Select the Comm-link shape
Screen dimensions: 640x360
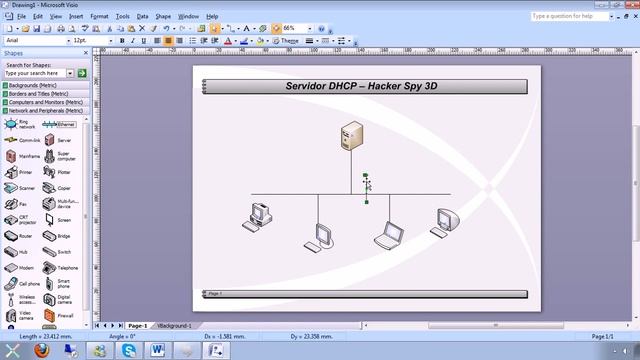[x=22, y=140]
